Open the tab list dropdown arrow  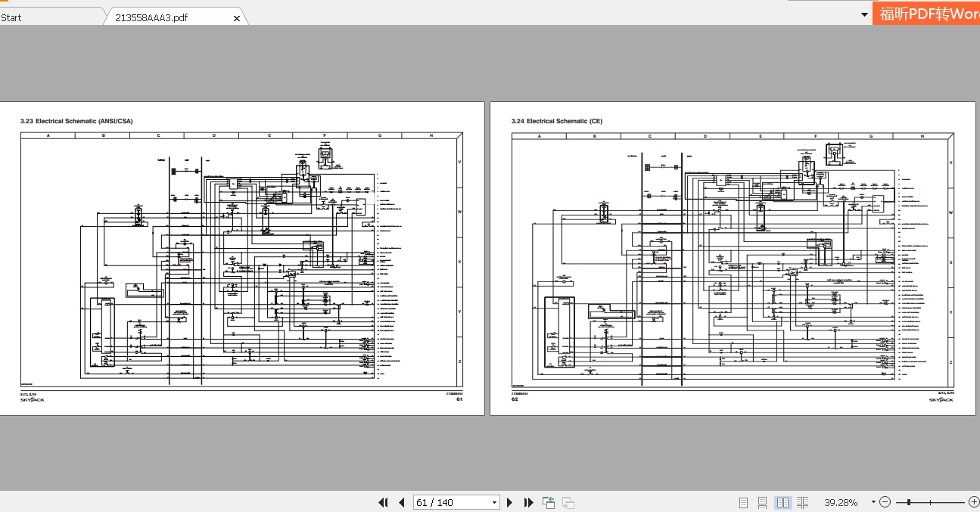pos(864,14)
